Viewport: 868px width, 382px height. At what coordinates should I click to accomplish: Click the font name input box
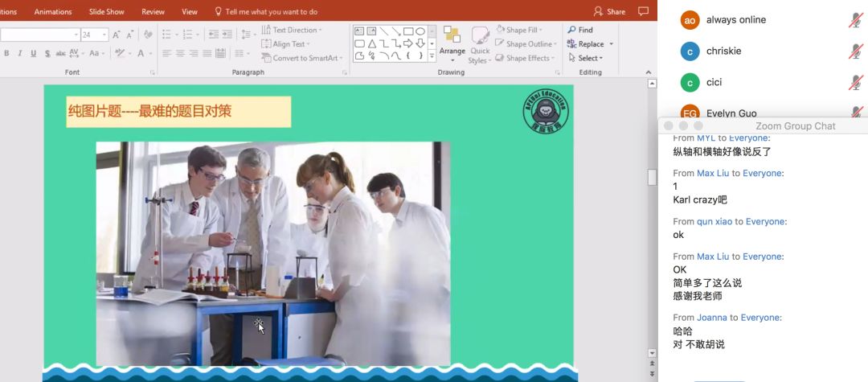tap(40, 35)
